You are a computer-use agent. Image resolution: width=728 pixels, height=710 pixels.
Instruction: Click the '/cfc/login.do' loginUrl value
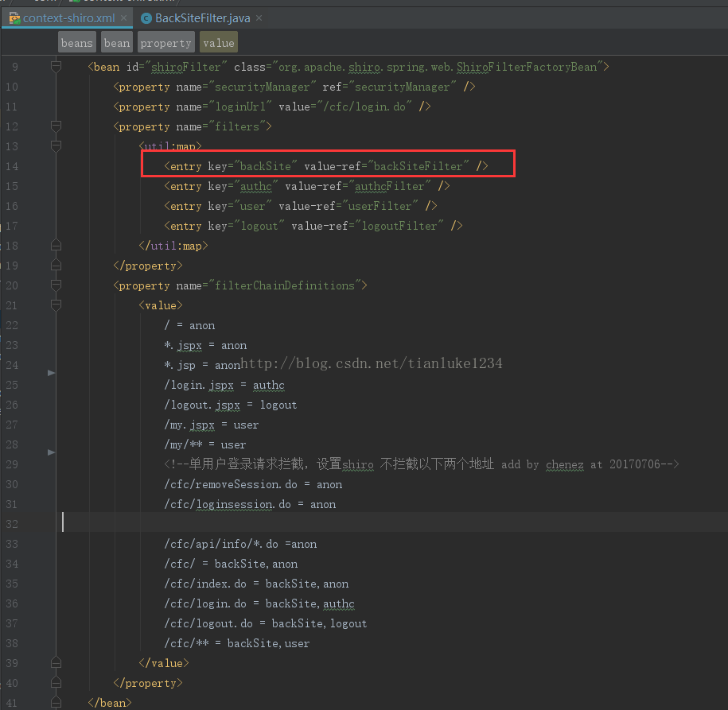tap(364, 107)
